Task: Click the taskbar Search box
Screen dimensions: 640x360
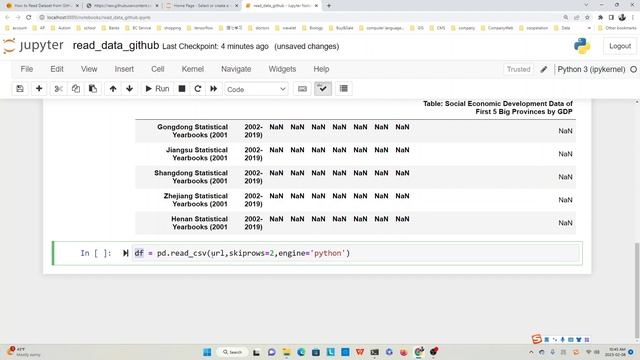Action: [x=232, y=352]
